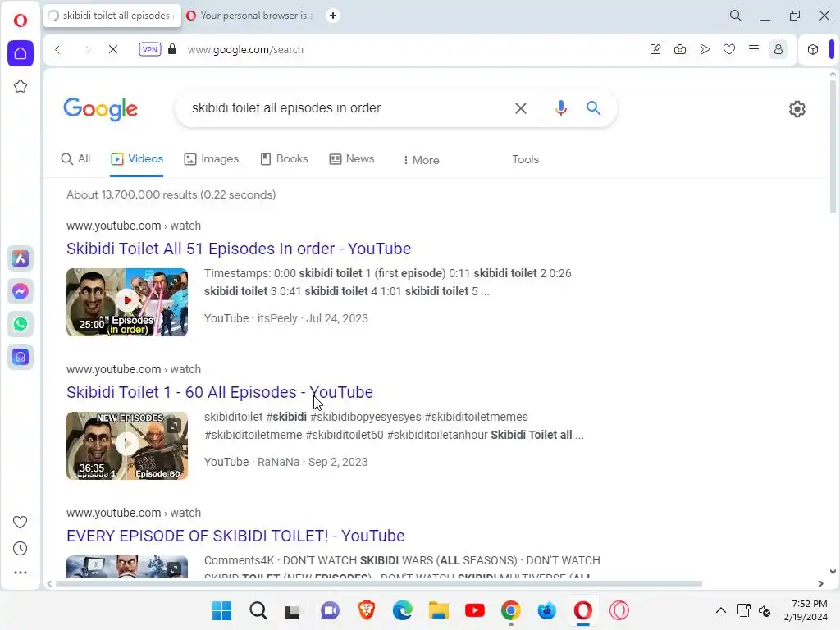
Task: Switch to Google Chrome on taskbar
Action: (x=510, y=610)
